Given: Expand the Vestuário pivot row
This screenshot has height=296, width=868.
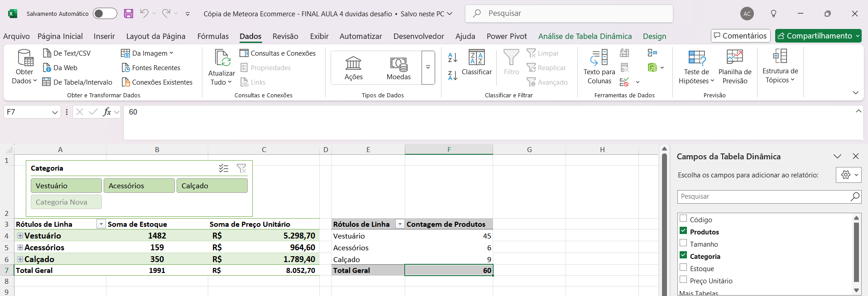Looking at the screenshot, I should [20, 235].
